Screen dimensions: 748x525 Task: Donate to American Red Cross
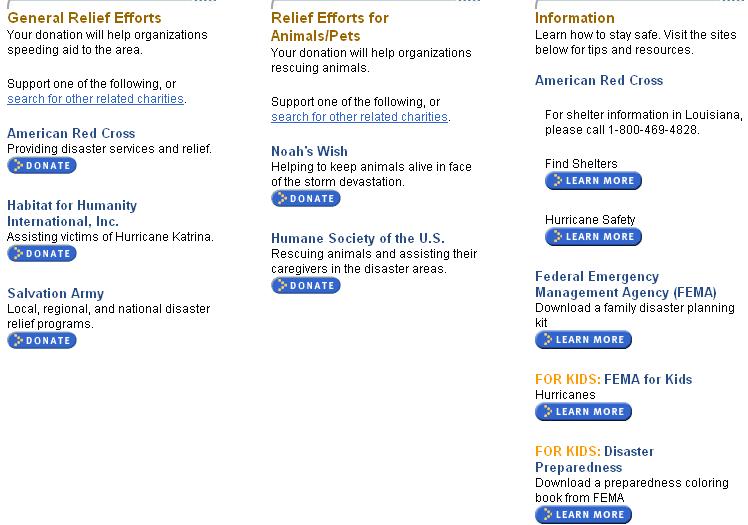coord(42,165)
